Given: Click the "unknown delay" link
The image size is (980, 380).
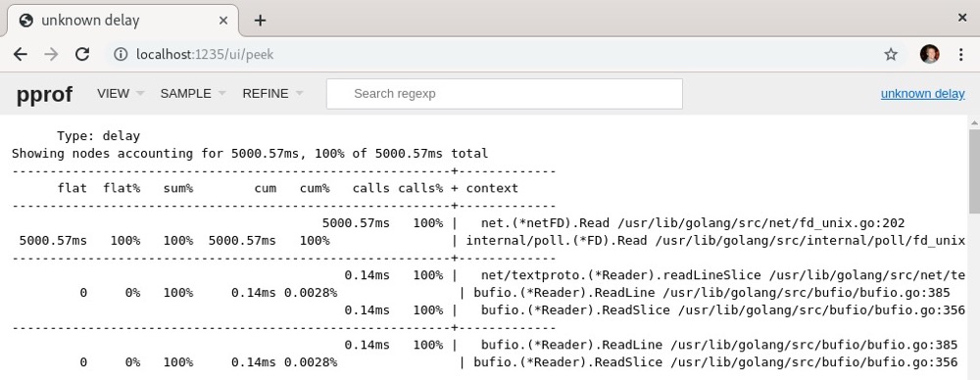Looking at the screenshot, I should point(922,94).
